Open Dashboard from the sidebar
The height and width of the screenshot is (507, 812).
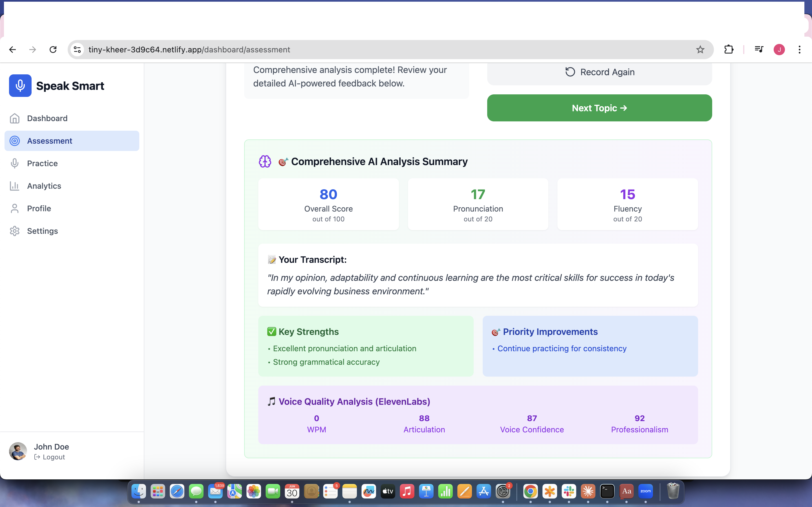[47, 118]
